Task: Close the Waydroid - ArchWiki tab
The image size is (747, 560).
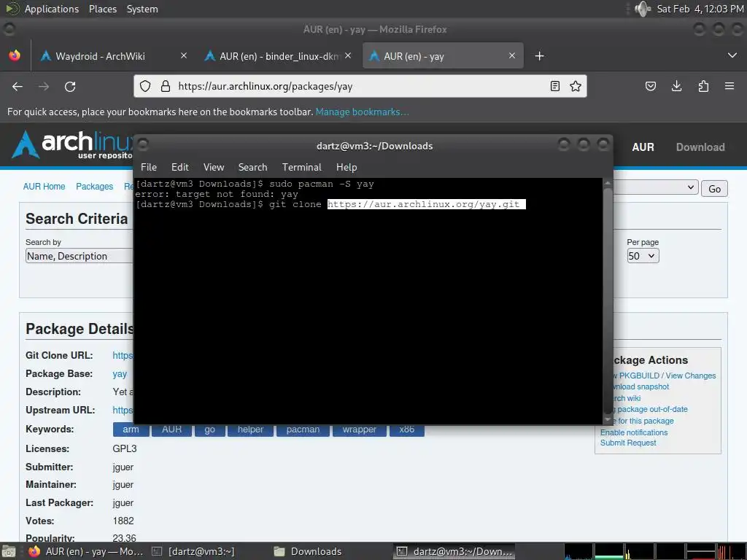Action: [x=184, y=55]
